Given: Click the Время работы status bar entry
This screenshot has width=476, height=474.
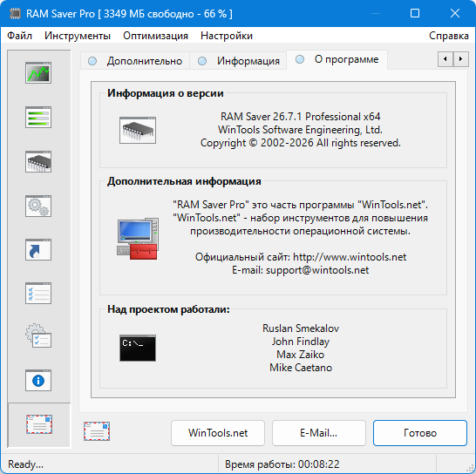Looking at the screenshot, I should [x=282, y=464].
